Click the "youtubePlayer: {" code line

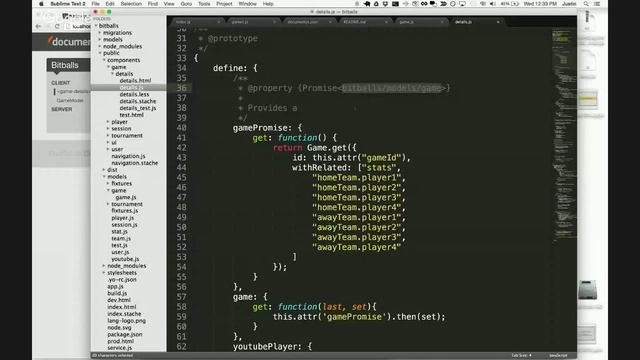pos(272,347)
